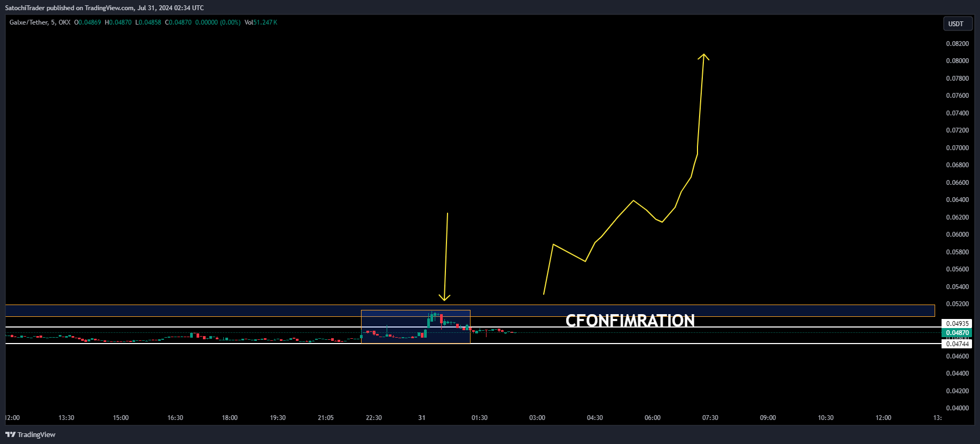Click the 13:30 time axis label
This screenshot has height=444, width=980.
coord(66,418)
